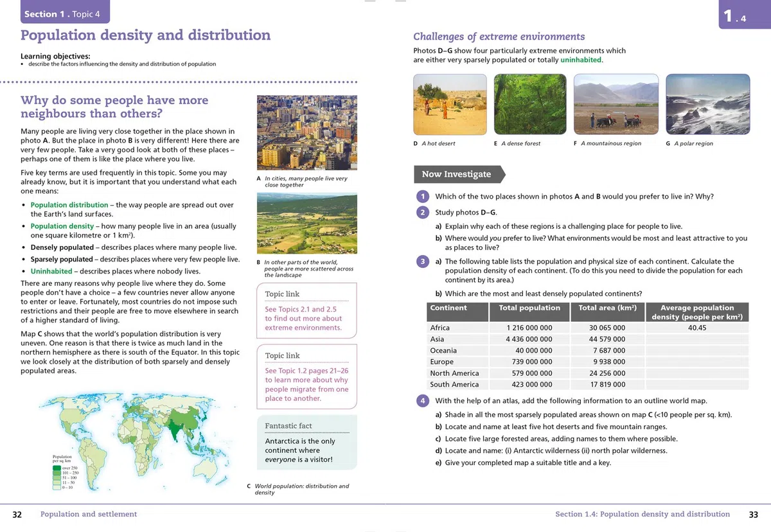Click 'Challenges of extreme environments' heading
This screenshot has width=771, height=532.
499,37
